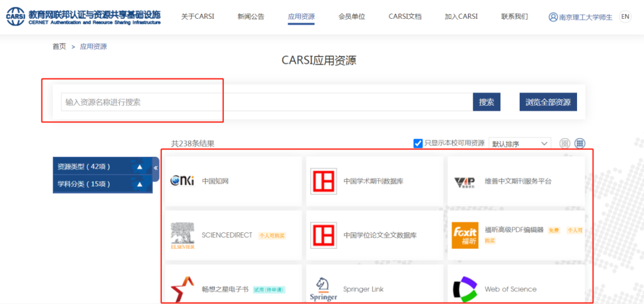Click the 畅想之星 red star logo
The height and width of the screenshot is (304, 644).
pyautogui.click(x=182, y=289)
